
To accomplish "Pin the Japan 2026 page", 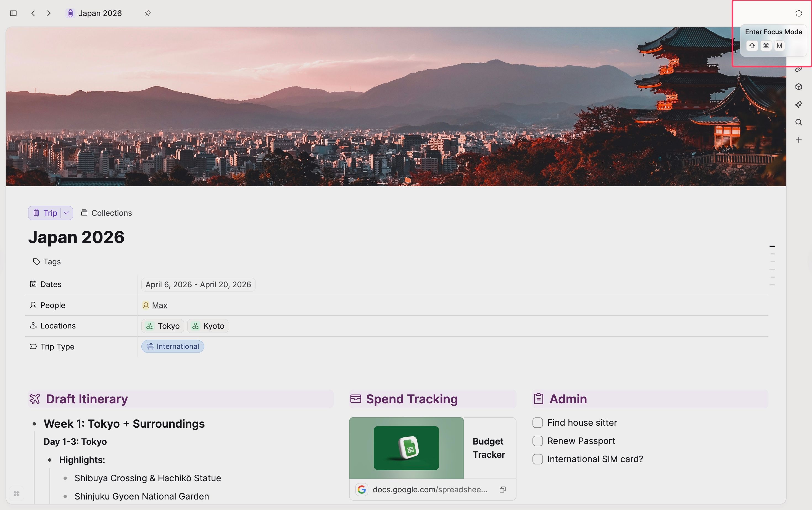I will tap(148, 13).
